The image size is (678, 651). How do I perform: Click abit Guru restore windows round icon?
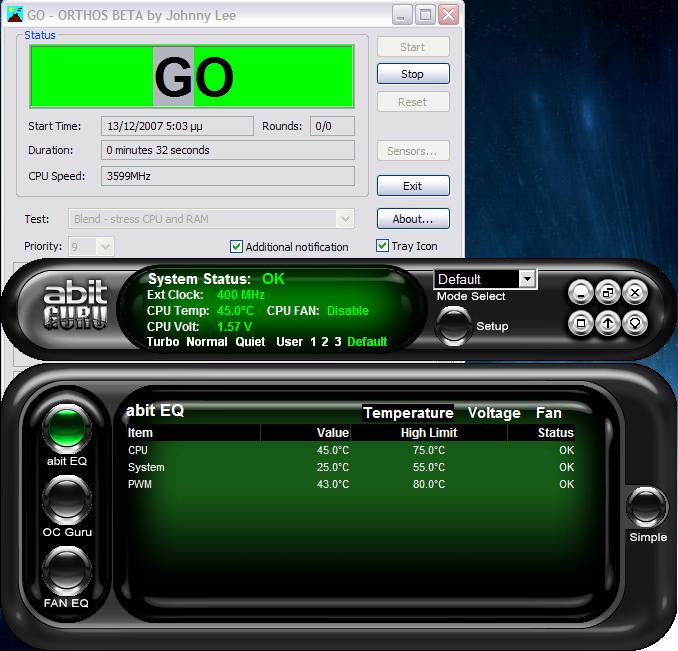click(608, 293)
